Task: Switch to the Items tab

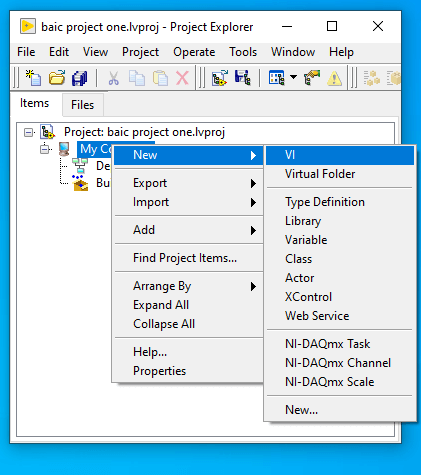Action: coord(34,103)
